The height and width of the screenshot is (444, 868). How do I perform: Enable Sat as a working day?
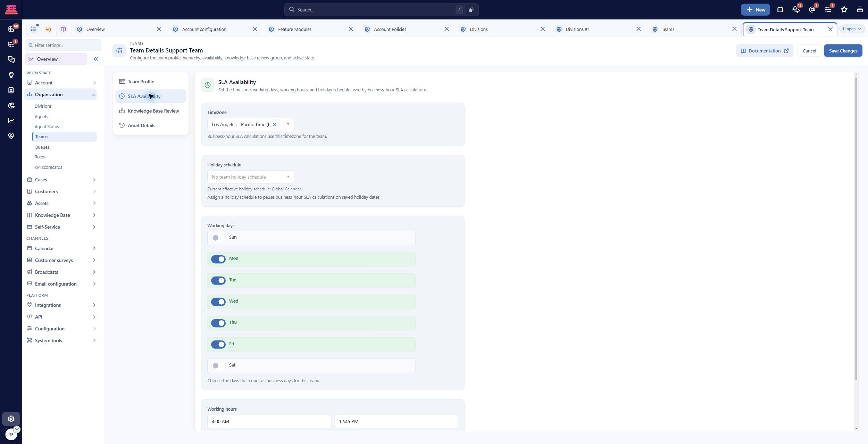[x=218, y=365]
